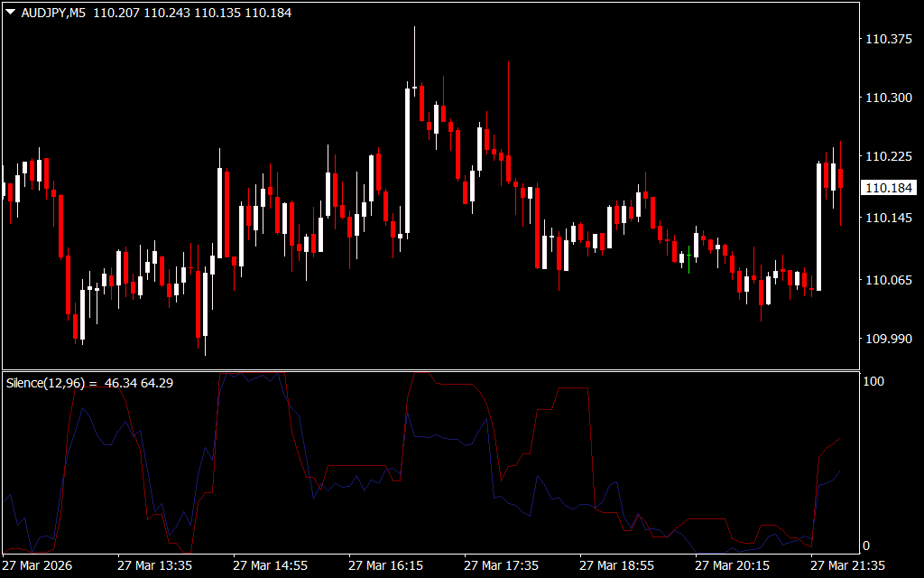Click the 27 Mar 21:35 time label
The height and width of the screenshot is (578, 924).
(x=847, y=565)
